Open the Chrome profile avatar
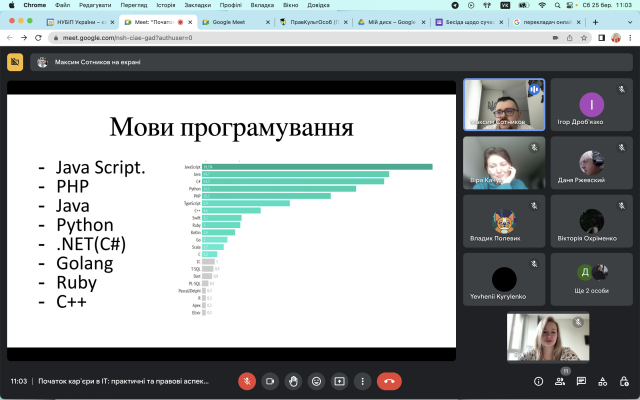 (x=616, y=38)
